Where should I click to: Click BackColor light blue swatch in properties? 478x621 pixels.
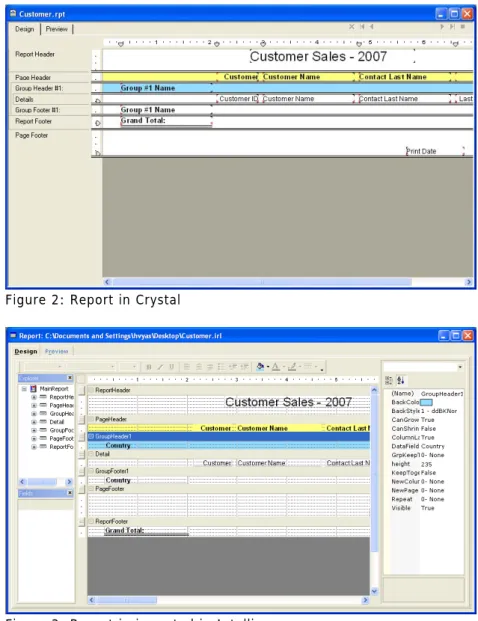click(x=426, y=402)
